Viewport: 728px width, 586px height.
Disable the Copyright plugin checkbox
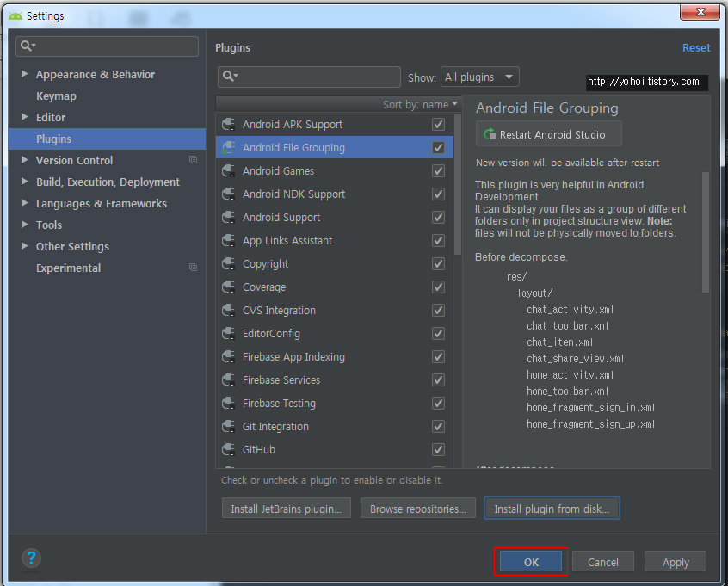[x=438, y=264]
